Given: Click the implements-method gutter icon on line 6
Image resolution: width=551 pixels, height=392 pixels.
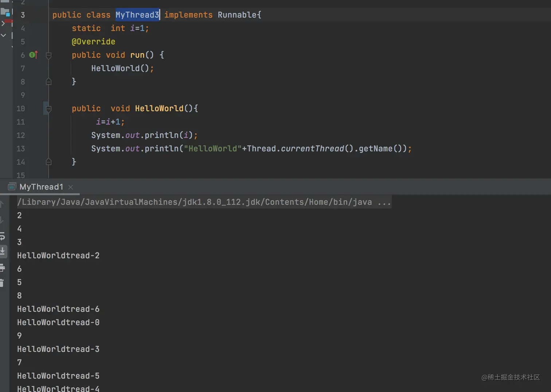Looking at the screenshot, I should (x=33, y=55).
